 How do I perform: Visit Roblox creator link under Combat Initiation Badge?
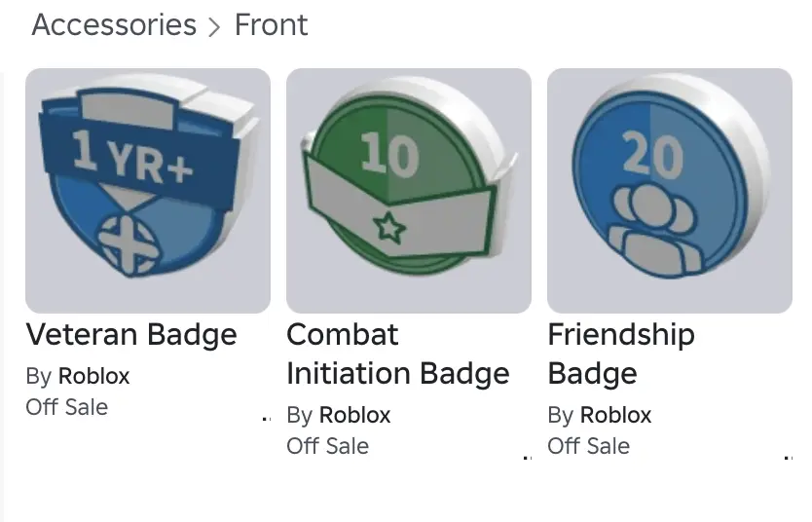tap(354, 415)
